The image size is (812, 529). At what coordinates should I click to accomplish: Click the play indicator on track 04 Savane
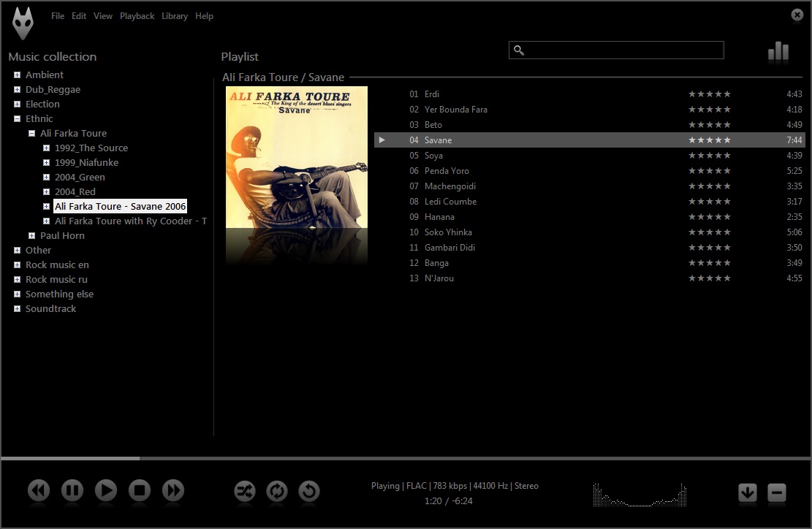382,140
